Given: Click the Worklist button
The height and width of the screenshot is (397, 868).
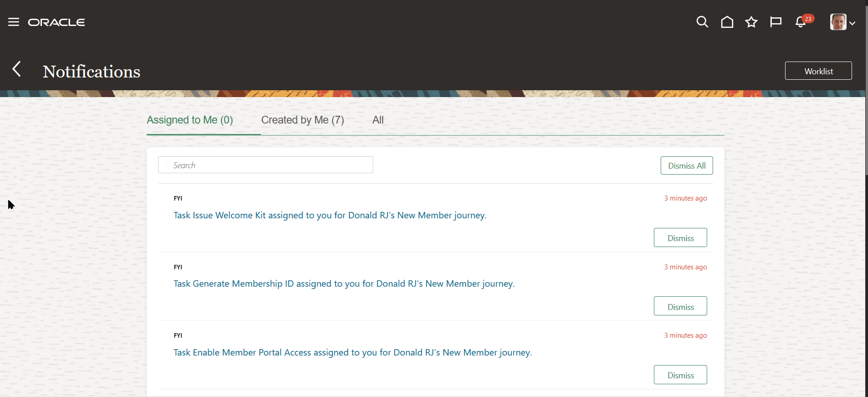Looking at the screenshot, I should click(818, 71).
